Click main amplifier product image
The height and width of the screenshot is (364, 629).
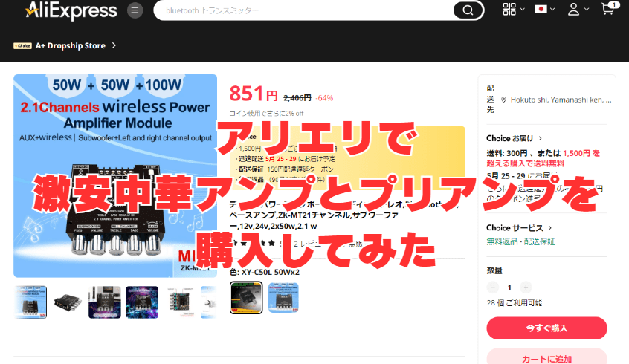pyautogui.click(x=115, y=175)
